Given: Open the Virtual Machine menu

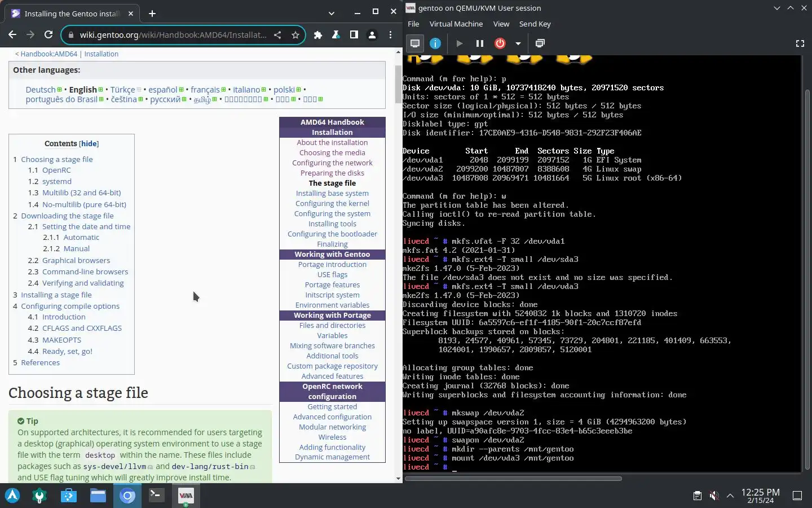Looking at the screenshot, I should point(456,24).
